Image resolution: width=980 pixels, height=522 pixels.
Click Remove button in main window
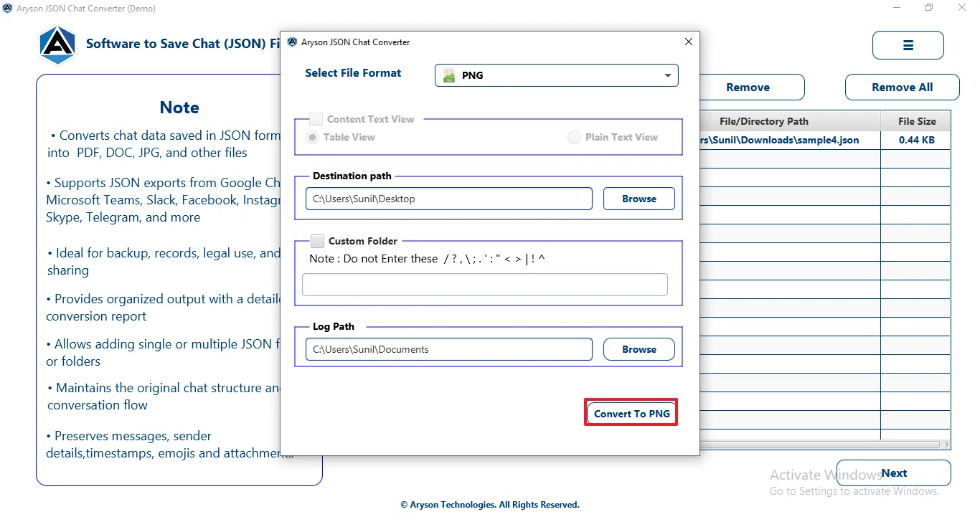[752, 87]
